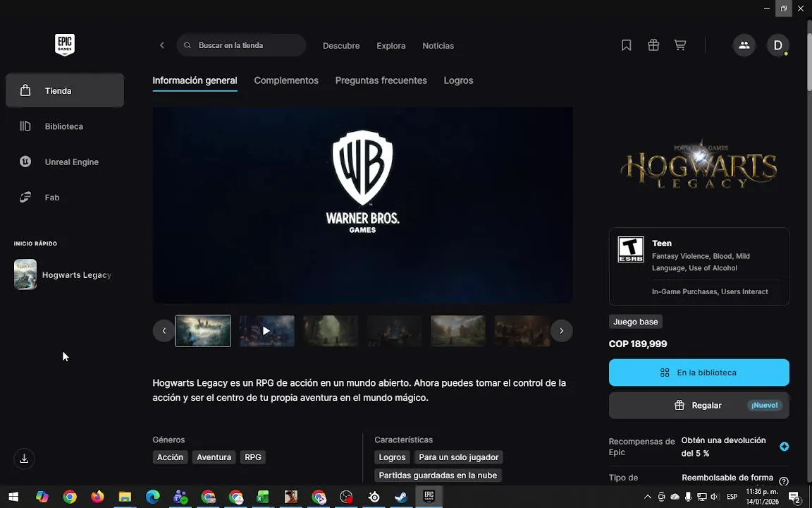812x508 pixels.
Task: Open the Windows Start menu
Action: [13, 497]
